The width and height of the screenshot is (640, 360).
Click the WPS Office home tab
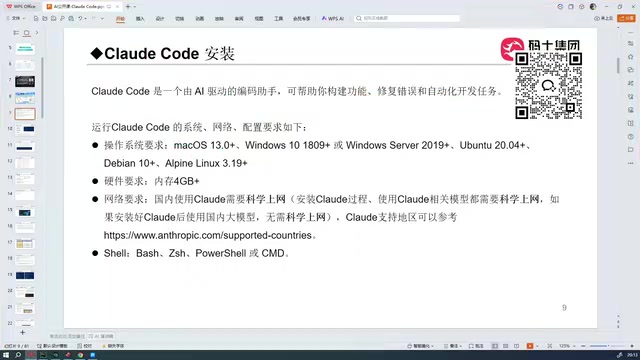(21, 7)
